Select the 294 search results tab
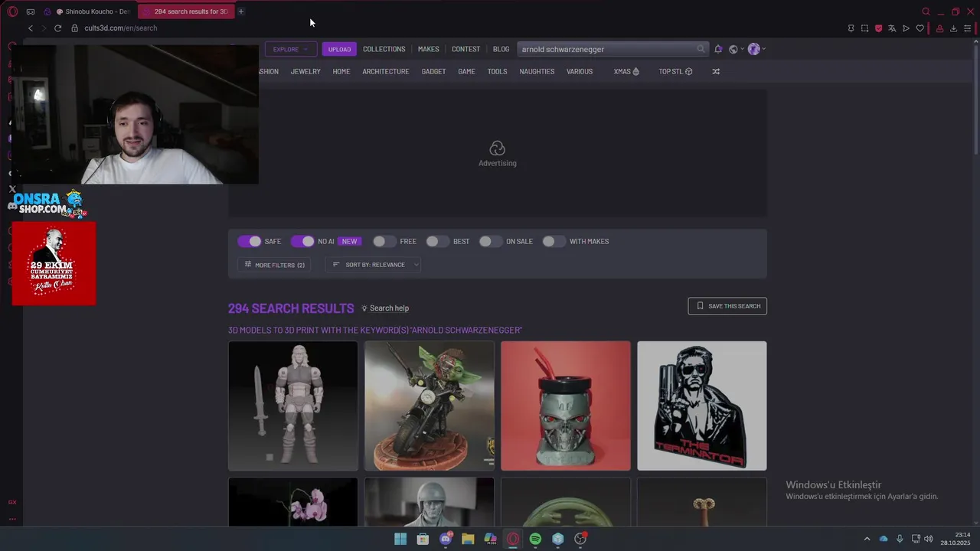Screen dimensions: 980x551 (x=187, y=11)
